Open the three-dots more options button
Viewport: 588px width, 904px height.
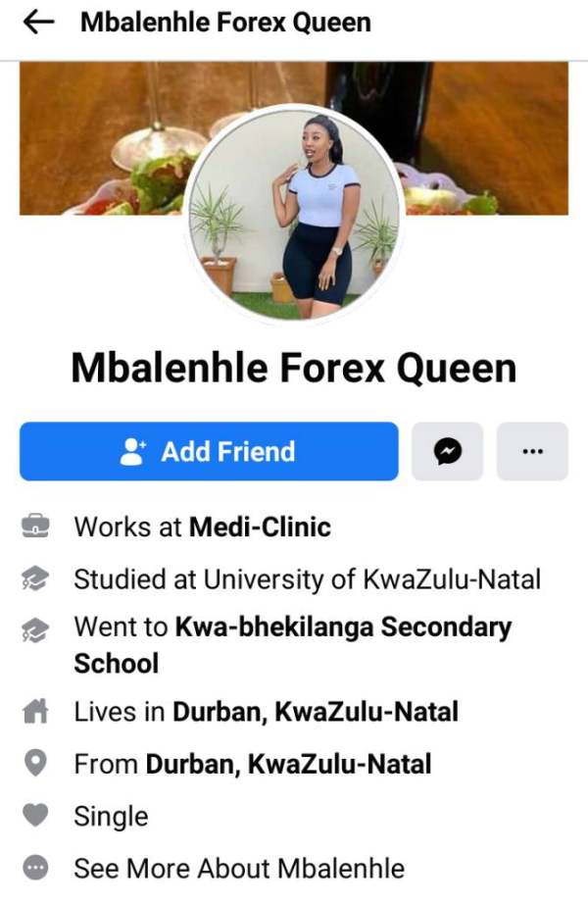click(532, 451)
